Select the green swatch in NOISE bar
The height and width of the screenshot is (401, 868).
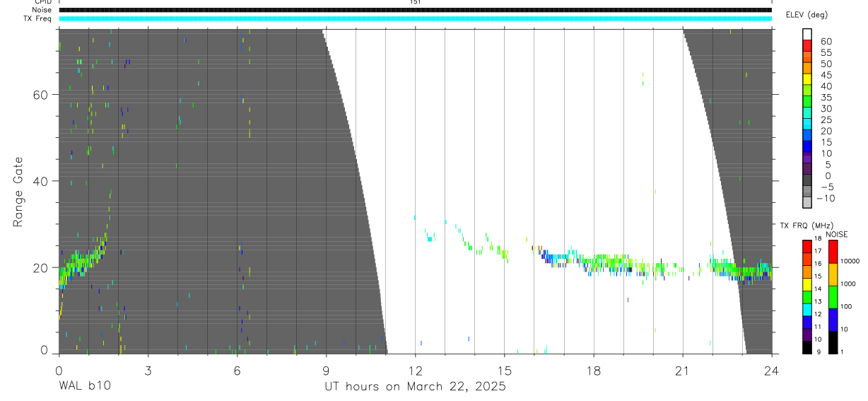pos(833,297)
